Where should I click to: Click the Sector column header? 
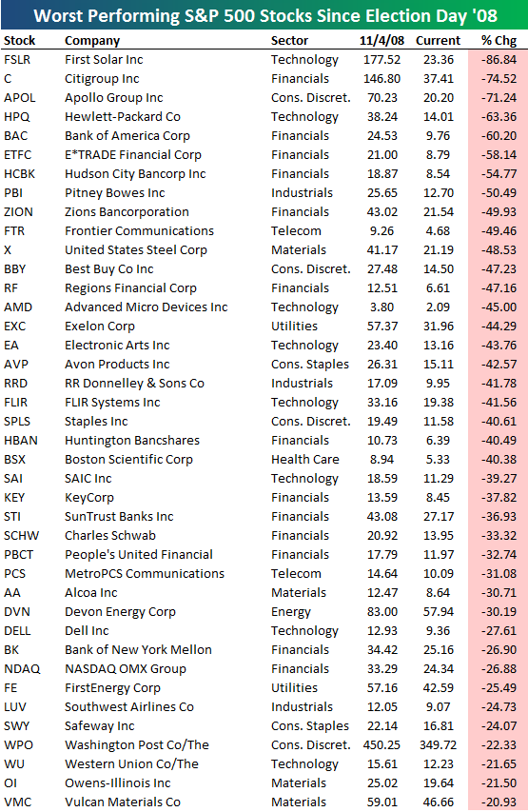tap(289, 40)
